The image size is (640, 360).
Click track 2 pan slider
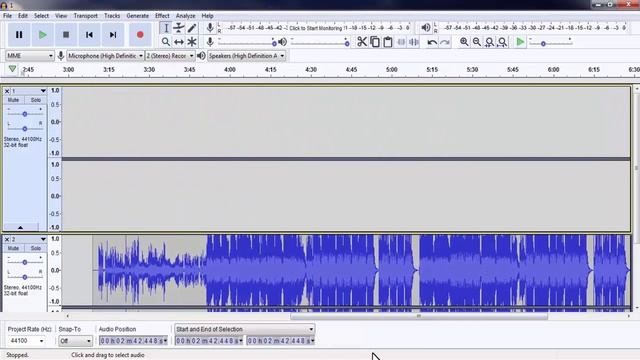pyautogui.click(x=24, y=277)
